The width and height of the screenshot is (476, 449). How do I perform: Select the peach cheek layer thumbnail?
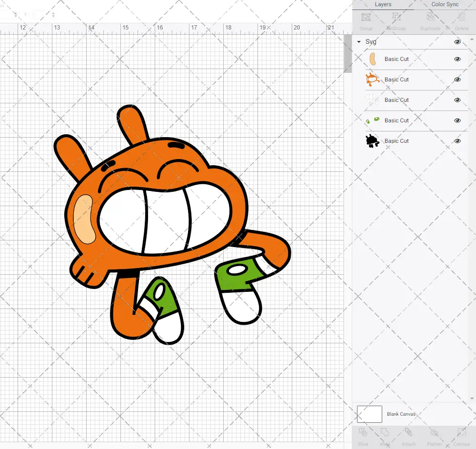pyautogui.click(x=373, y=59)
